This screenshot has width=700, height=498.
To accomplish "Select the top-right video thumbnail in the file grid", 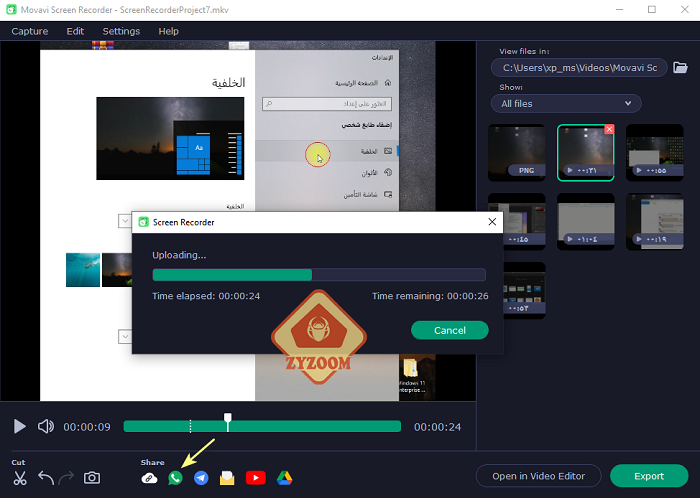I will click(x=654, y=152).
